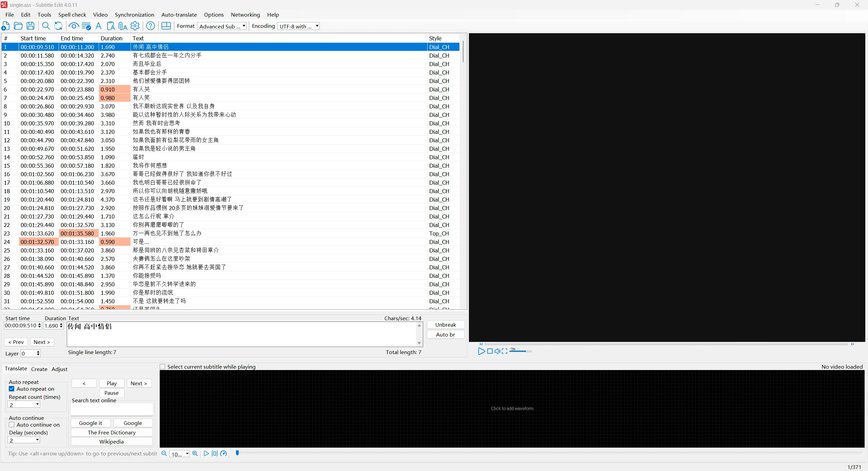The width and height of the screenshot is (868, 471).
Task: Zoom in the waveform with plus magnifier
Action: point(195,453)
